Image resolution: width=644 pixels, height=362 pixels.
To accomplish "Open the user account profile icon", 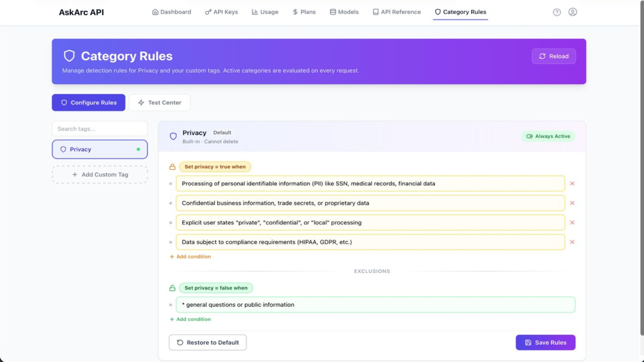I will (573, 12).
